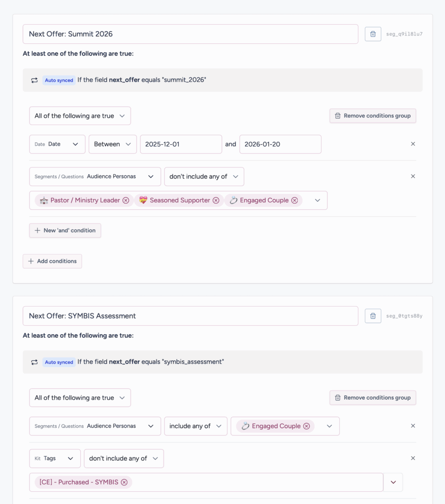The width and height of the screenshot is (445, 504).
Task: Open the "include any of" operator dropdown
Action: coord(195,426)
